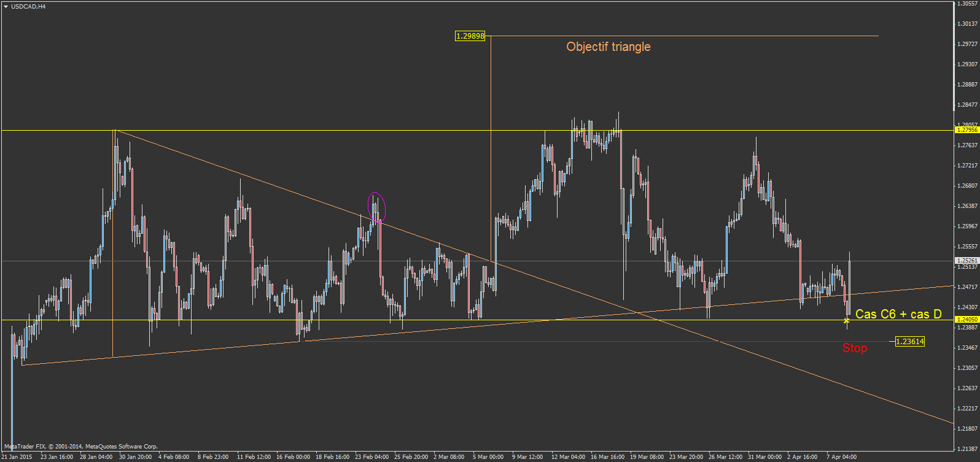980x462 pixels.
Task: Click the USDCAD,H4 chart title
Action: [28, 7]
